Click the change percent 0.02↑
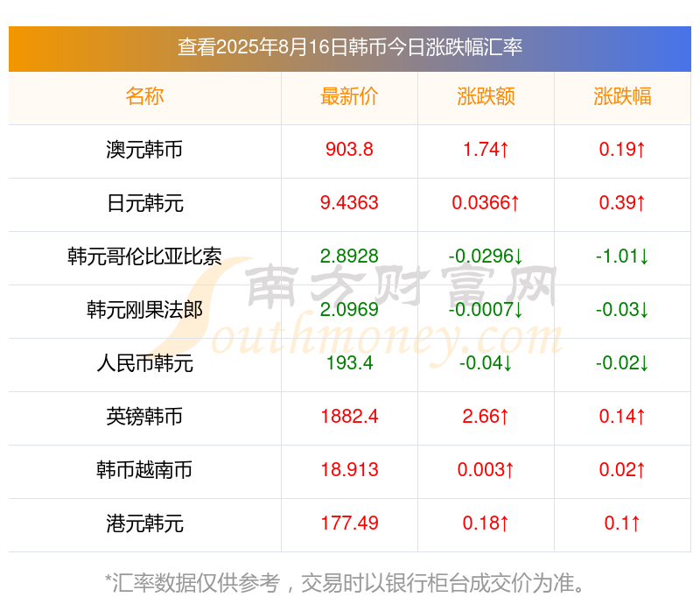The height and width of the screenshot is (611, 700). click(x=622, y=470)
